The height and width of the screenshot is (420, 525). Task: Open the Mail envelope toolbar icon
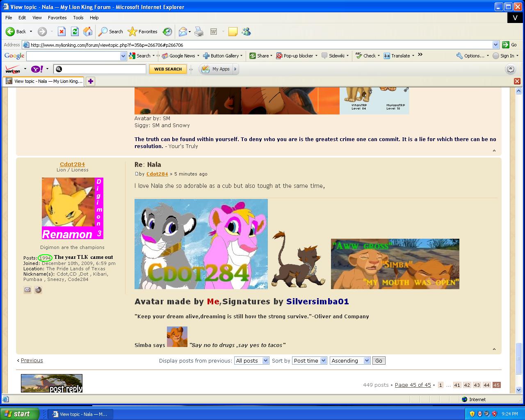[x=183, y=32]
